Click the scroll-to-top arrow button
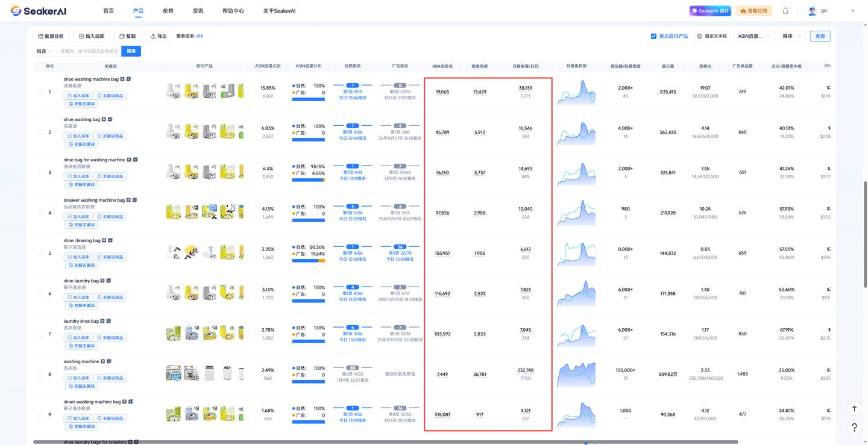Viewport: 868px width, 445px height. [x=854, y=408]
